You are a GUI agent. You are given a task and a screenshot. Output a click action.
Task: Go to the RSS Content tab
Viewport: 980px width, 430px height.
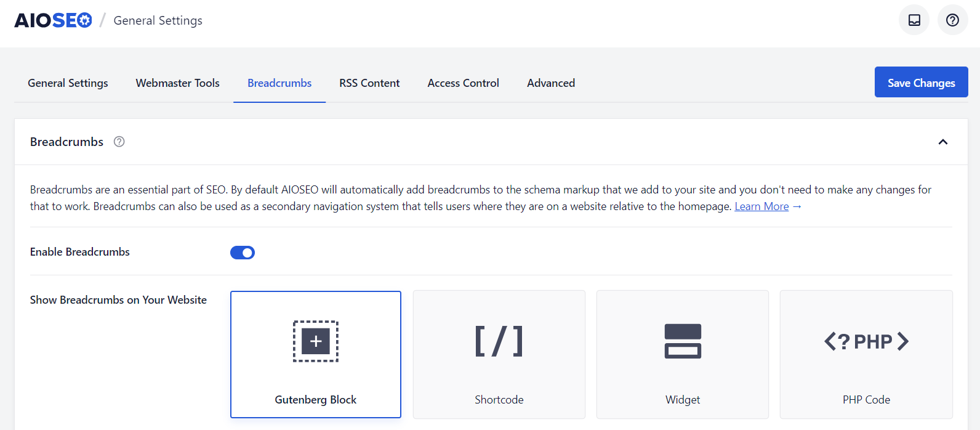coord(369,83)
